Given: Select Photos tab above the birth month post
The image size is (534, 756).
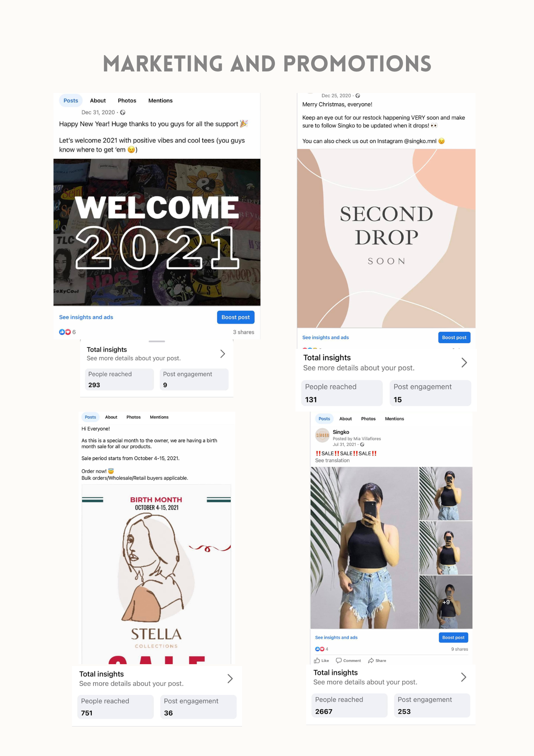Looking at the screenshot, I should [x=133, y=417].
